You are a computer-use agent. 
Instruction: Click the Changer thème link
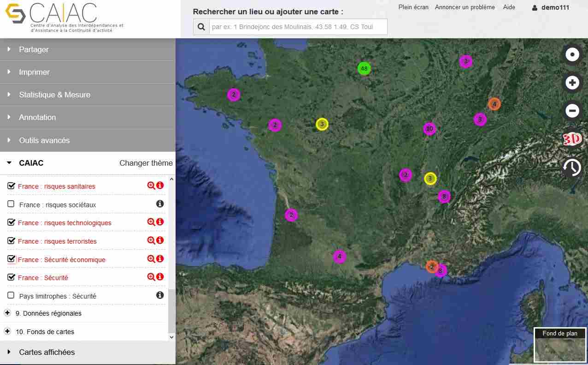pos(146,163)
